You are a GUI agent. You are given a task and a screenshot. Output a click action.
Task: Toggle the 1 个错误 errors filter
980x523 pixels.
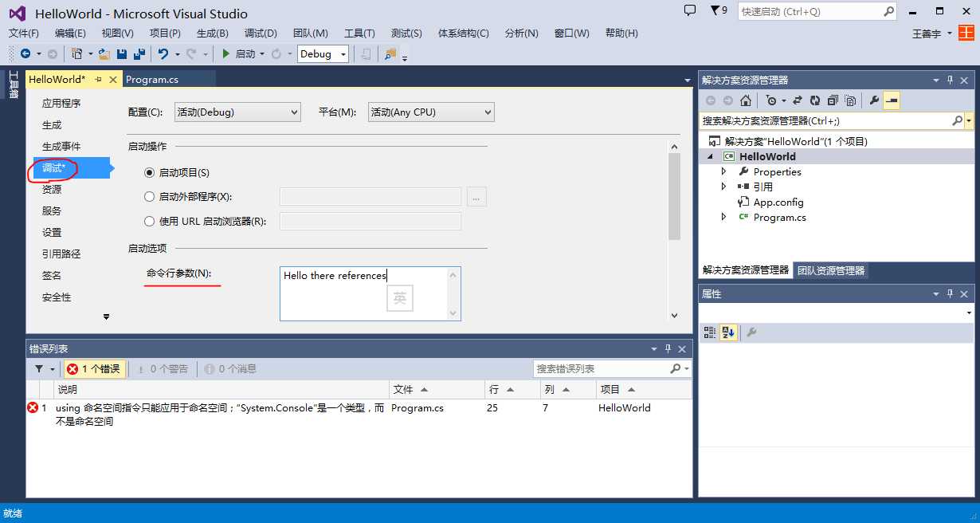click(94, 368)
